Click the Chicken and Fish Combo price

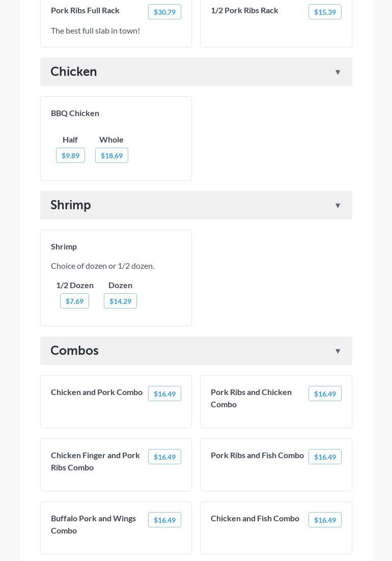pyautogui.click(x=325, y=520)
